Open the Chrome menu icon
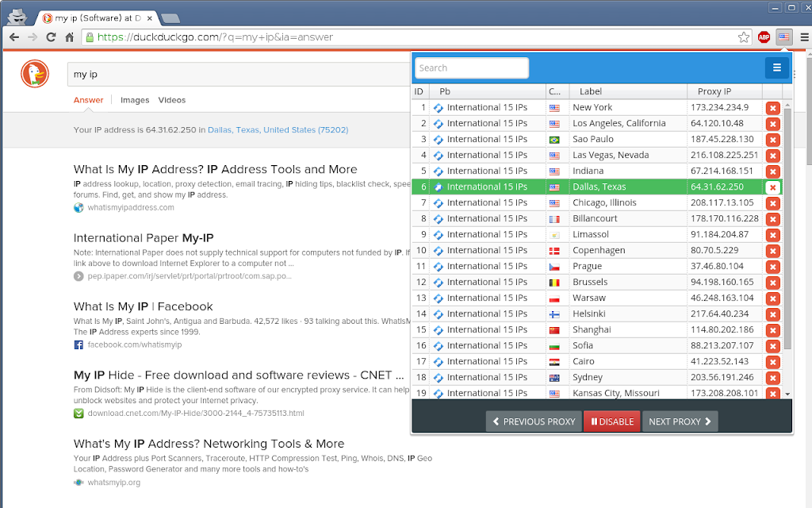Image resolution: width=812 pixels, height=508 pixels. pos(804,37)
